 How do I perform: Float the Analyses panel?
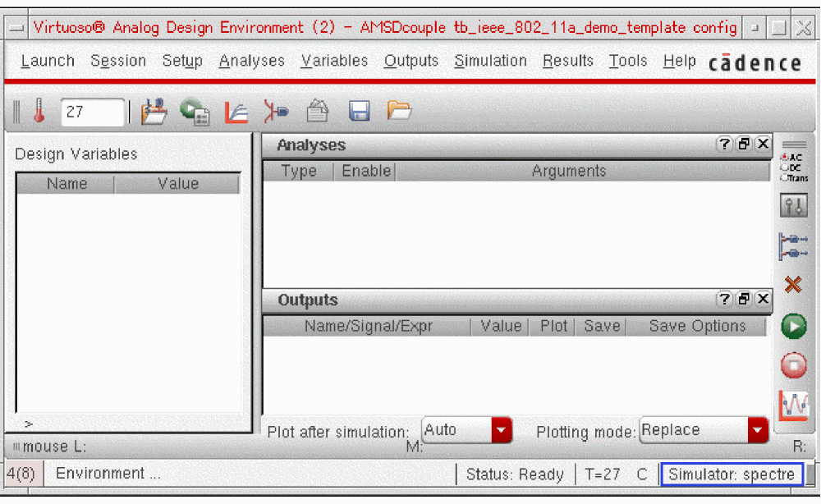744,144
